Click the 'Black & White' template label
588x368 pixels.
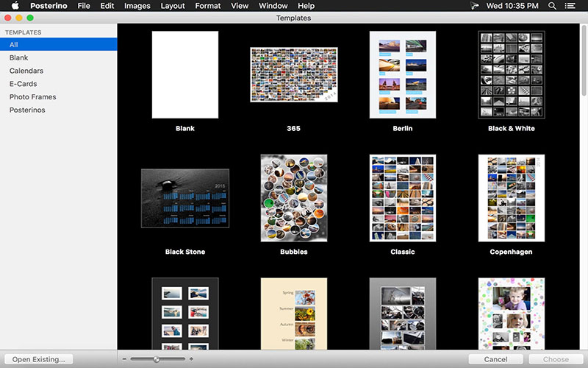pyautogui.click(x=512, y=128)
